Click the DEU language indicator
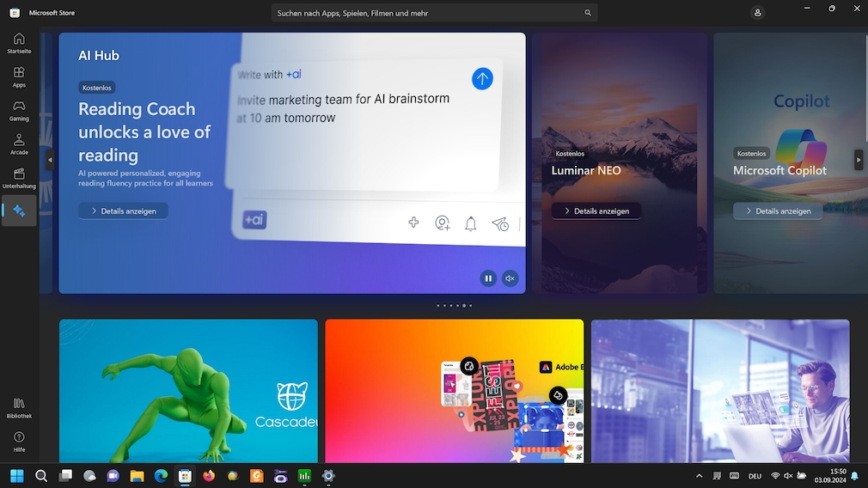This screenshot has width=868, height=488. [755, 476]
